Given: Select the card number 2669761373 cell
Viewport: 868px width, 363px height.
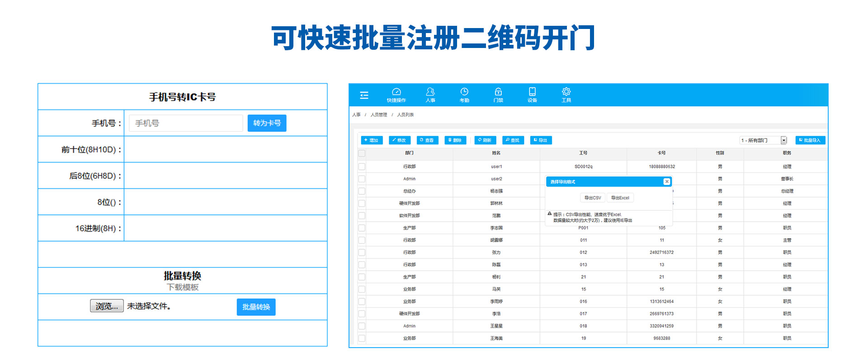Looking at the screenshot, I should click(662, 314).
